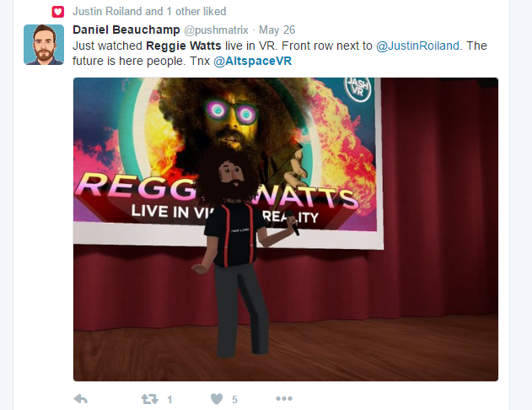
Task: Click the bold Reggie Watts text in tweet
Action: pyautogui.click(x=184, y=46)
